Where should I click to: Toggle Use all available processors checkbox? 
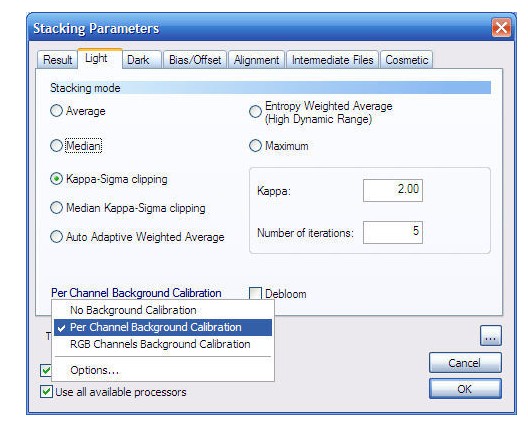[46, 392]
